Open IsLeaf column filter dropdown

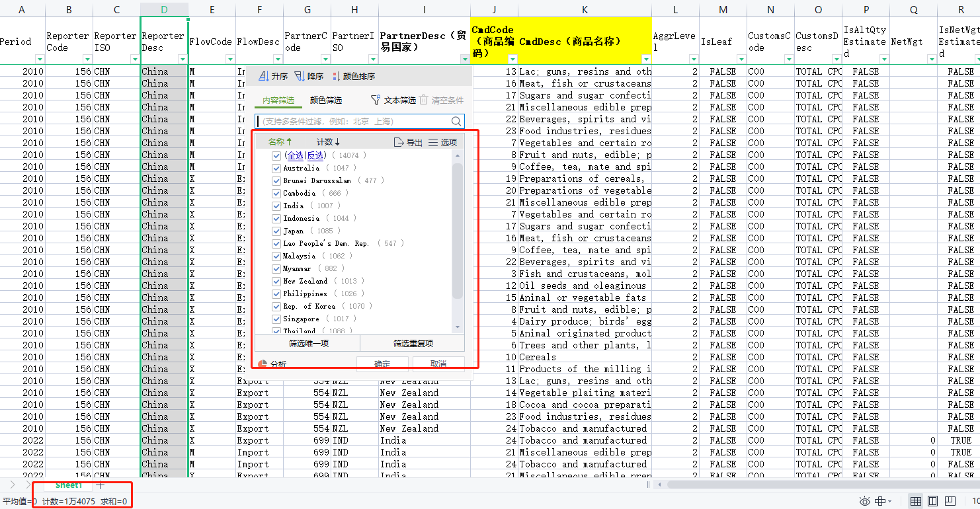coord(741,59)
